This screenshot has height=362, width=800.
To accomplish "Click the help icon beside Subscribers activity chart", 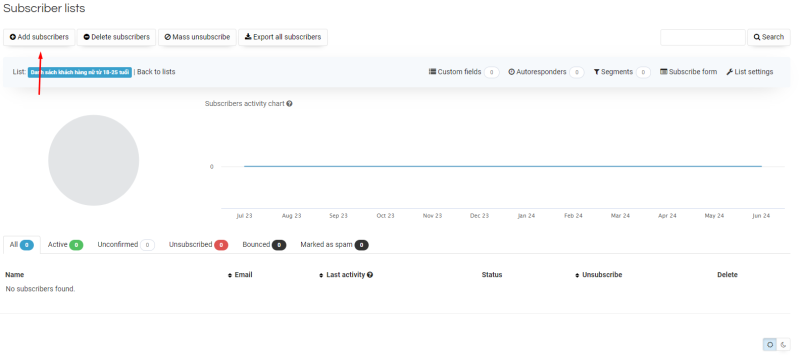I will click(289, 104).
